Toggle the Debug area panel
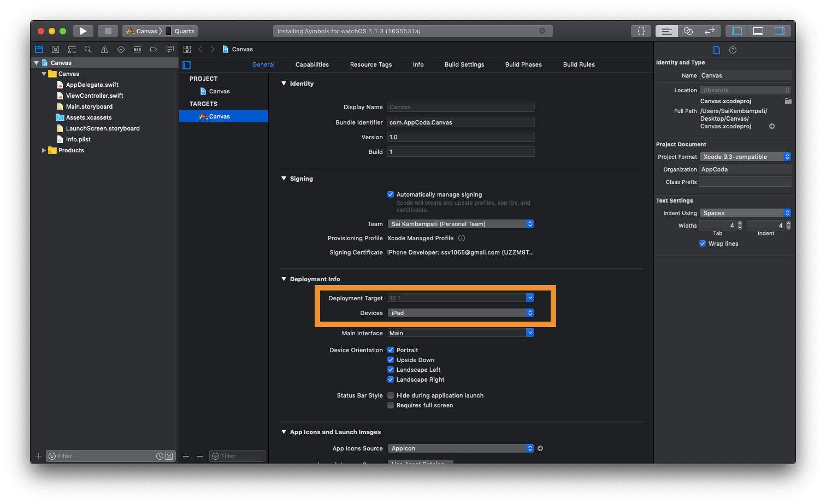Image resolution: width=826 pixels, height=504 pixels. tap(758, 31)
